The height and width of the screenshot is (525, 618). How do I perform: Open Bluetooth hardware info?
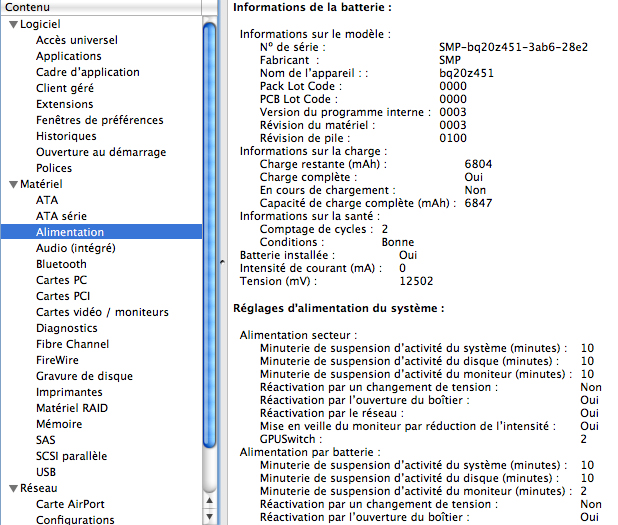[61, 264]
